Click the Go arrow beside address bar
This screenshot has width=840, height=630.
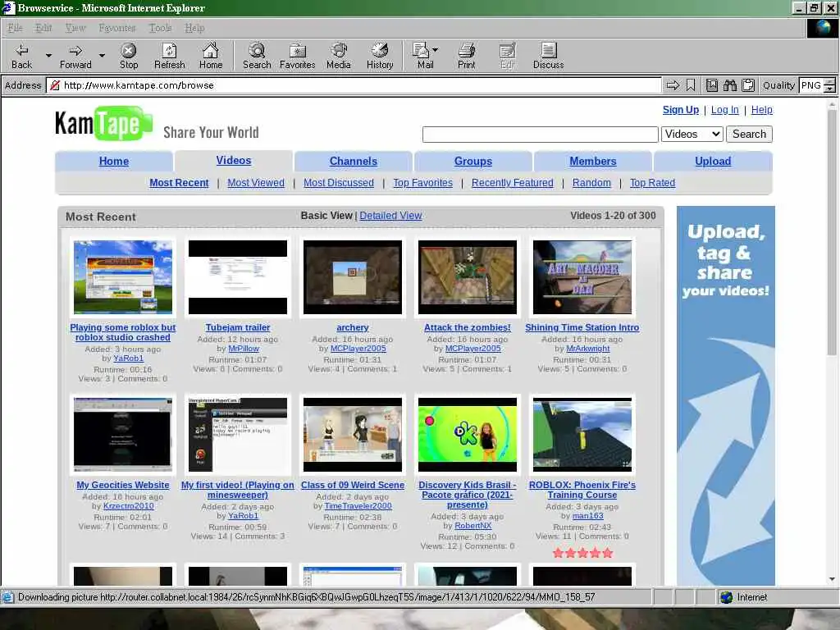click(673, 85)
